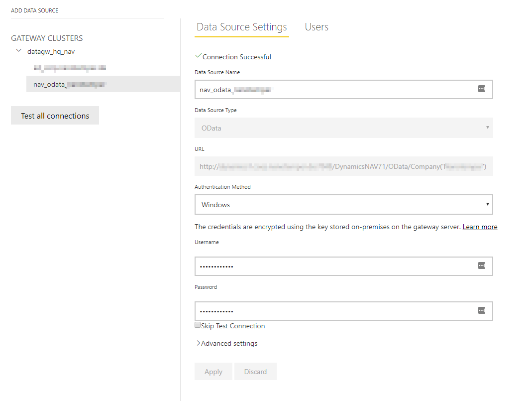
Task: Click the URL field with DynamicsNAV71 path
Action: pos(344,166)
